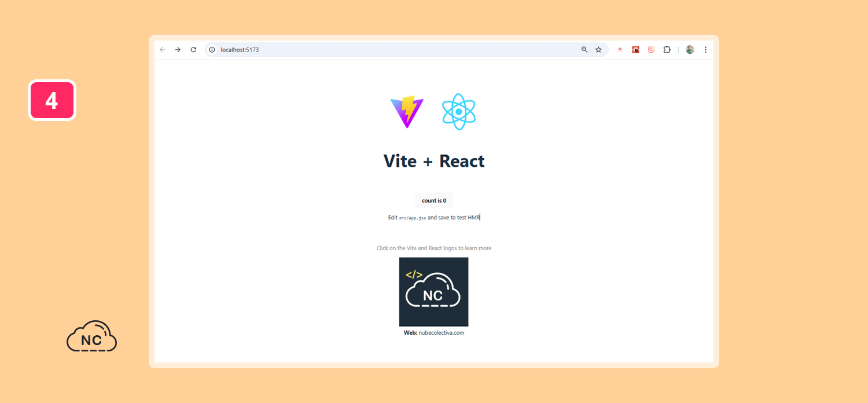Open the Chrome profile avatar
The image size is (868, 403).
pyautogui.click(x=690, y=50)
